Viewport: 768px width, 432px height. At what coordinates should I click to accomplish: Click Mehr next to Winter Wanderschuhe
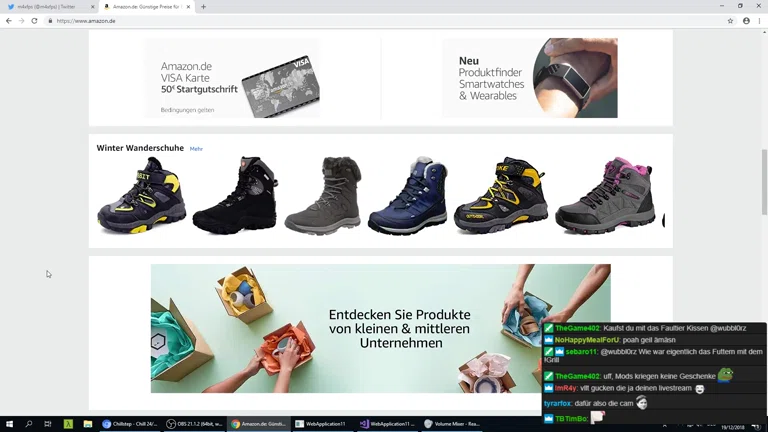tap(196, 149)
